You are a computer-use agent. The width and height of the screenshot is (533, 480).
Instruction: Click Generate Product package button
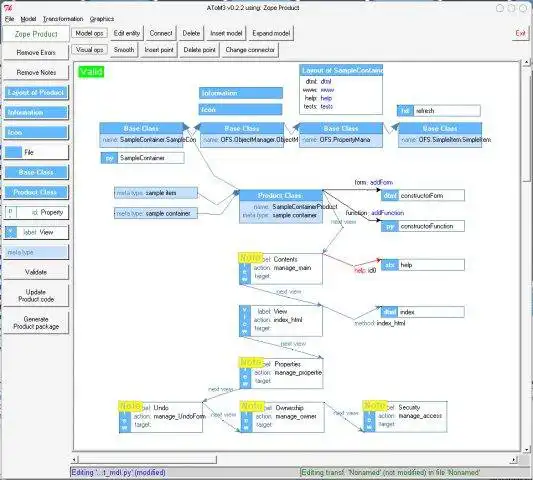coord(36,323)
